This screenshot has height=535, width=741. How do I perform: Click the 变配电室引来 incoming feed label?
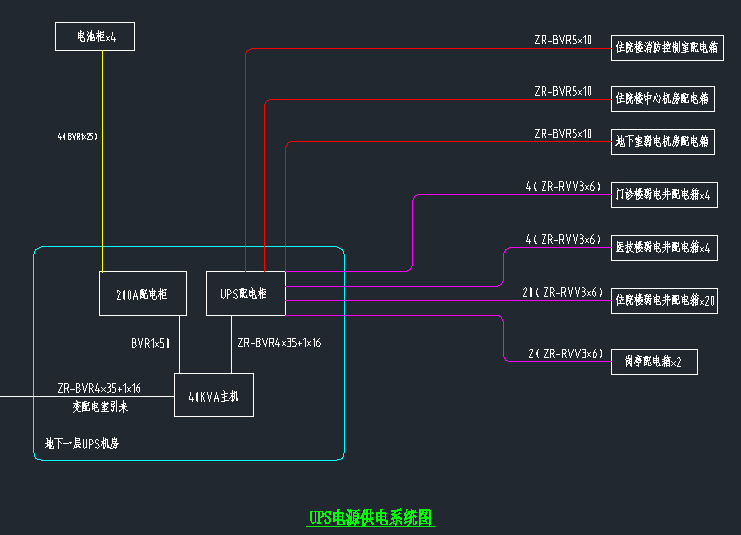(x=100, y=408)
